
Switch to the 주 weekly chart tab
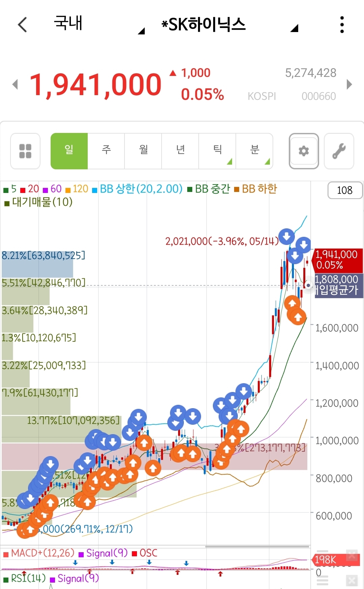pyautogui.click(x=106, y=151)
